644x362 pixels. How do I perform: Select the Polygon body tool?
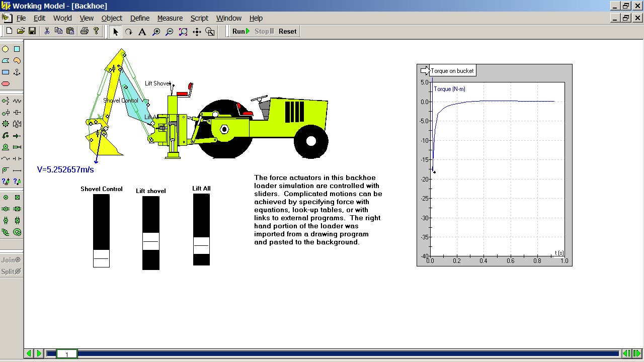pyautogui.click(x=6, y=61)
